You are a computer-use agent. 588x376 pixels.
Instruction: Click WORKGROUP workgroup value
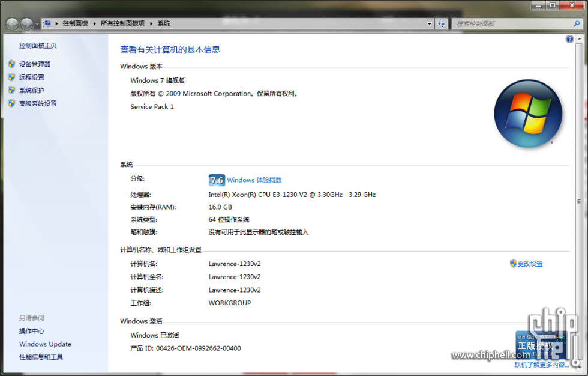pyautogui.click(x=229, y=303)
